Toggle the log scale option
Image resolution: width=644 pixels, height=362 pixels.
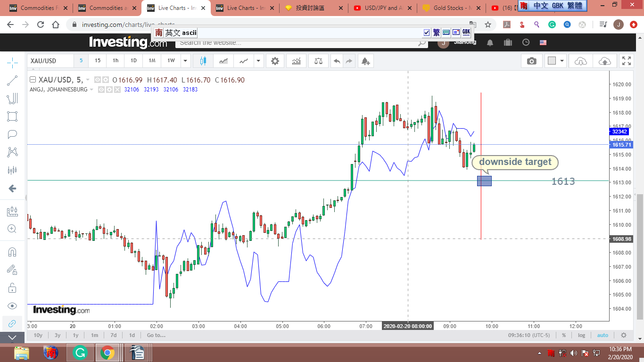coord(581,335)
